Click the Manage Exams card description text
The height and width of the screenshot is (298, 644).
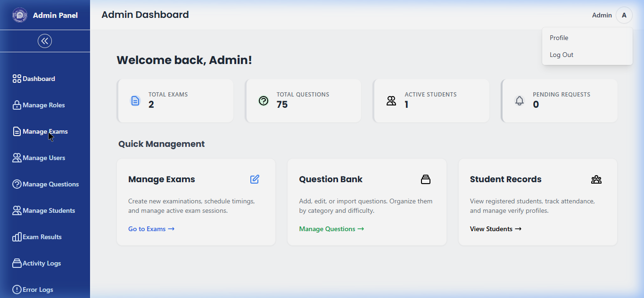pyautogui.click(x=191, y=206)
